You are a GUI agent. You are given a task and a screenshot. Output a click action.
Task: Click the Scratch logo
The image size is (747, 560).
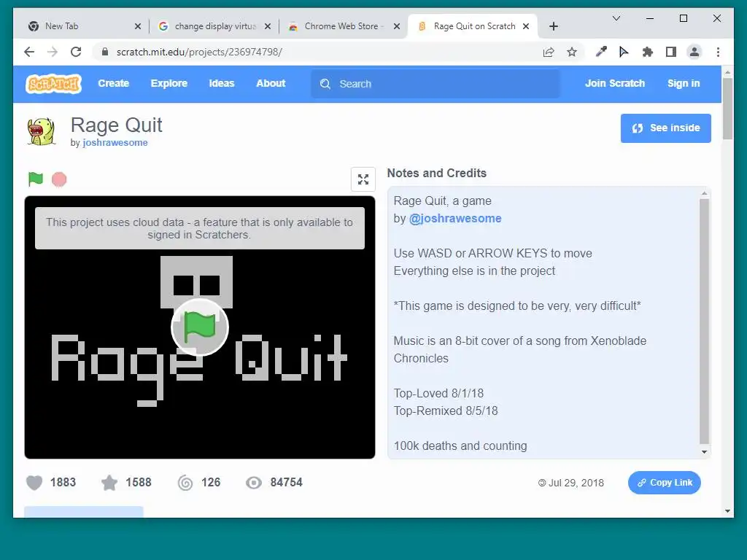point(53,84)
